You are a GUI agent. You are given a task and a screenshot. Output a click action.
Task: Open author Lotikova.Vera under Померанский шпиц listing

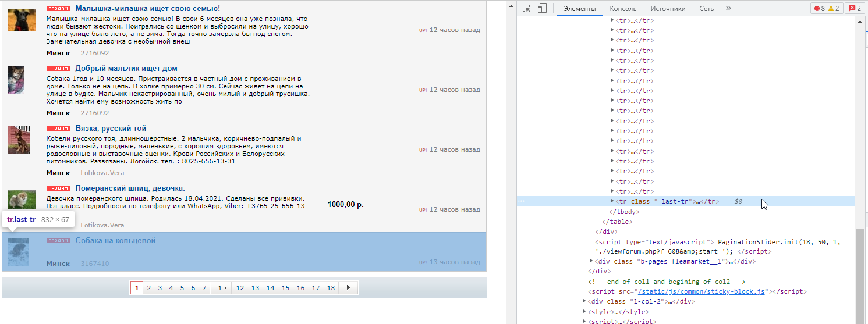tap(102, 225)
